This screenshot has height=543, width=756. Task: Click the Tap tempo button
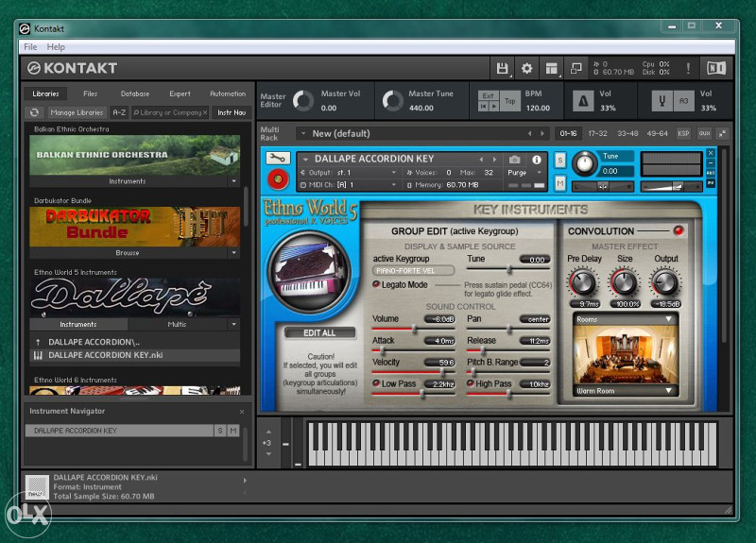click(x=509, y=101)
